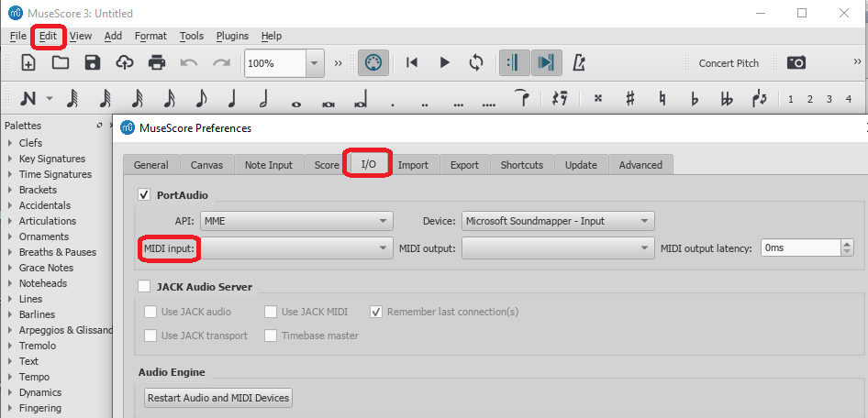This screenshot has height=418, width=868.
Task: Click Restart Audio and MIDI Devices
Action: pos(218,398)
